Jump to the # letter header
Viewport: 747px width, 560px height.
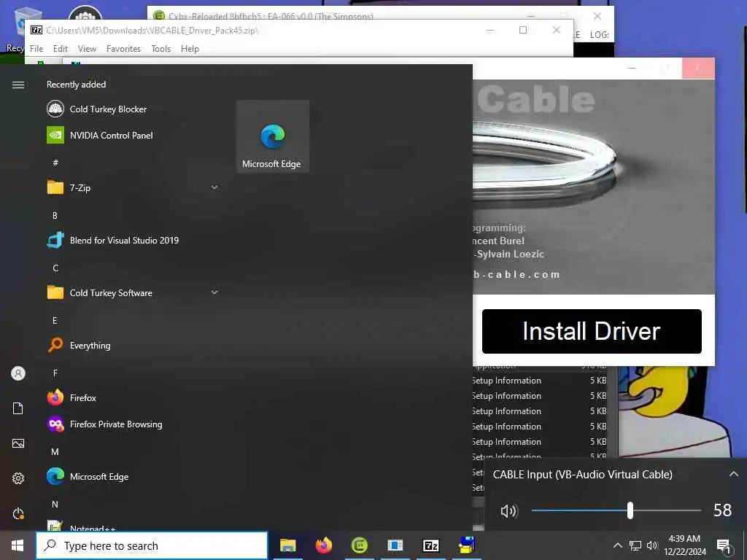(x=55, y=163)
